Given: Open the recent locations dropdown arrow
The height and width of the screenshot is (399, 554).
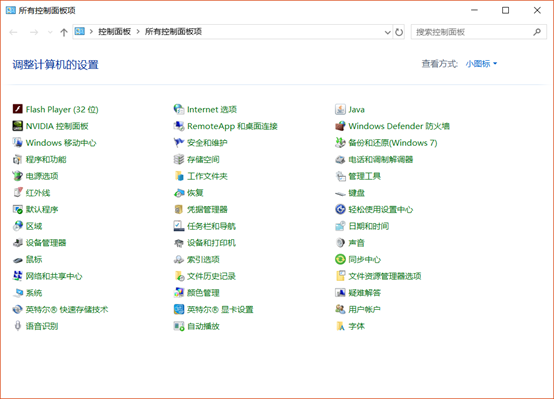Looking at the screenshot, I should [50, 32].
